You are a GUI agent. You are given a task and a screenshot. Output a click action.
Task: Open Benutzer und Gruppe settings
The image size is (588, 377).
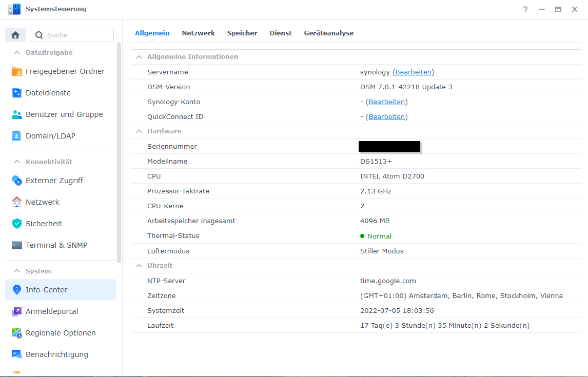tap(61, 114)
